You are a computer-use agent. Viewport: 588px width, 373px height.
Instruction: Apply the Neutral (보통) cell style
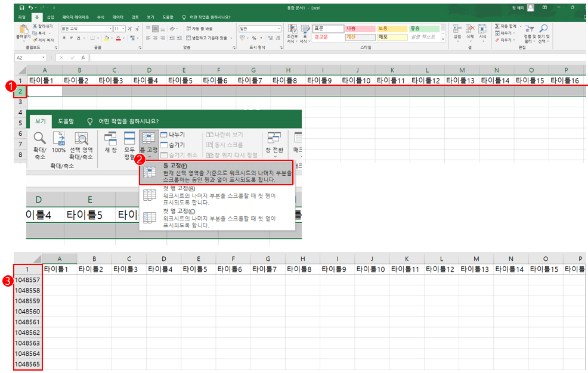click(x=392, y=29)
